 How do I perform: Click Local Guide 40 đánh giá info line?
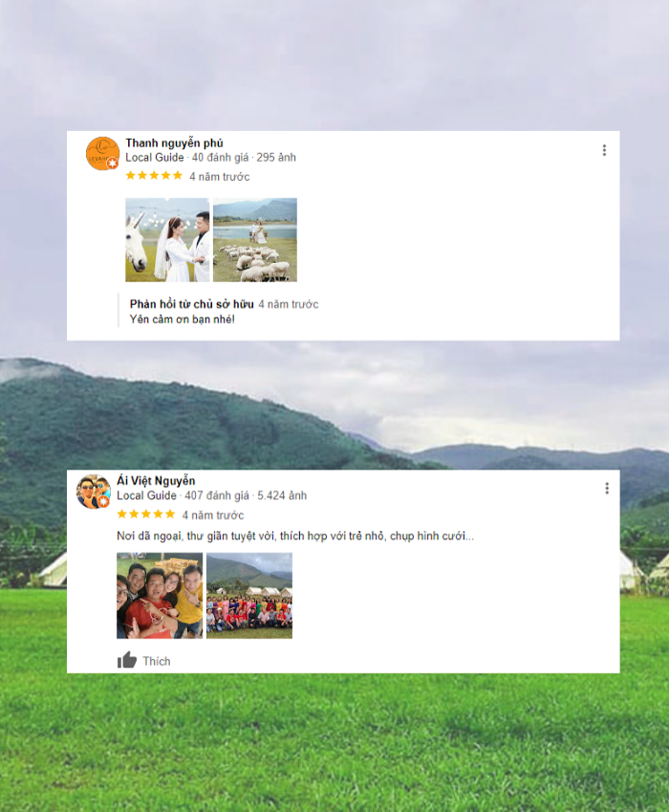coord(210,158)
